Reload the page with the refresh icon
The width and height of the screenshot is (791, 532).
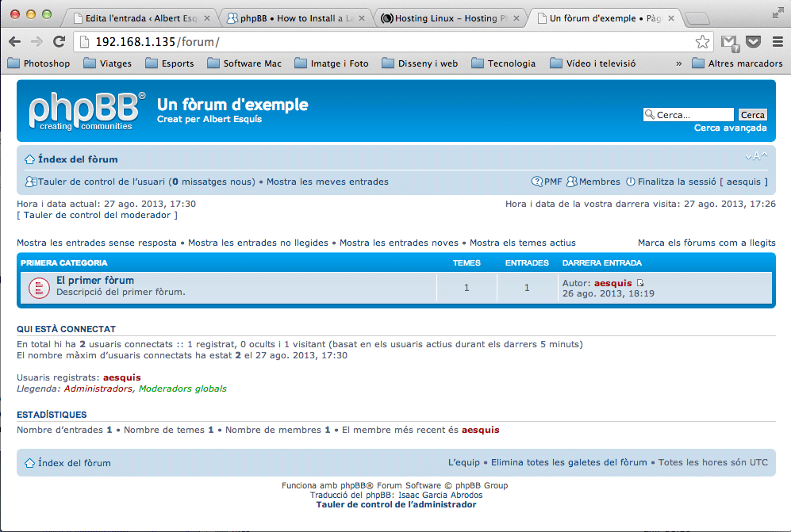pos(59,41)
